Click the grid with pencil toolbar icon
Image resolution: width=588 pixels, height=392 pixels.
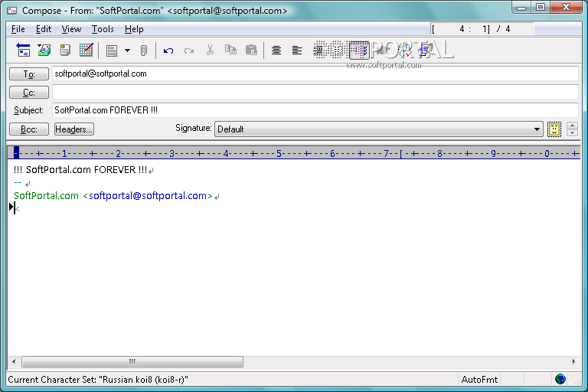pos(87,50)
